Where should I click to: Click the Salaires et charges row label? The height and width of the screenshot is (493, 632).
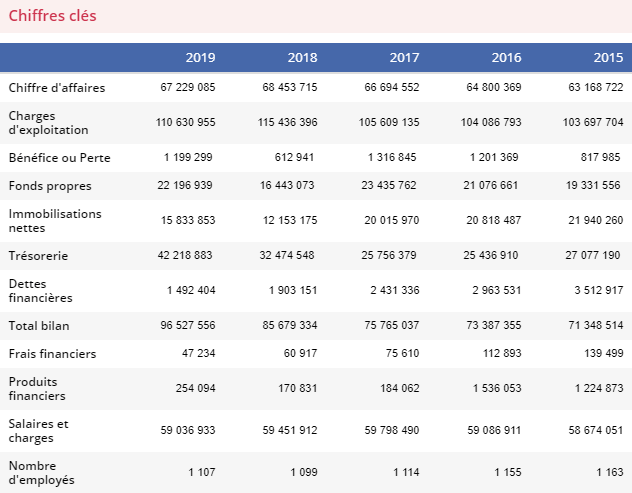click(39, 431)
